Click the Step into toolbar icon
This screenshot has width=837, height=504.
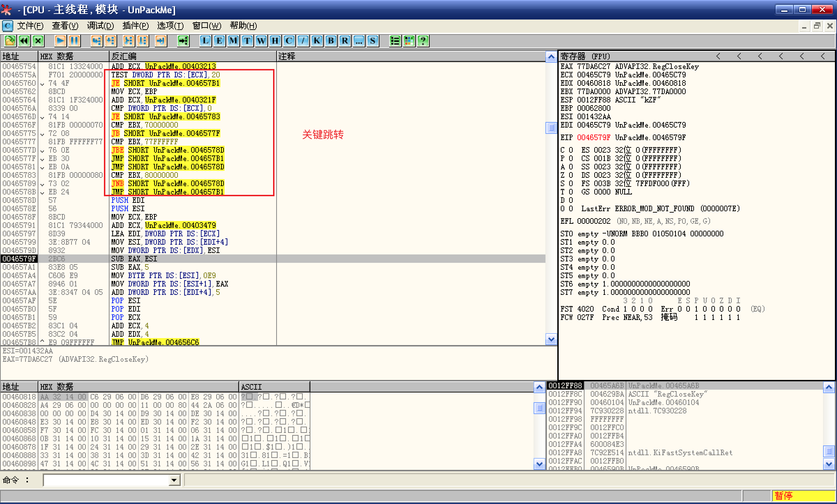click(96, 41)
